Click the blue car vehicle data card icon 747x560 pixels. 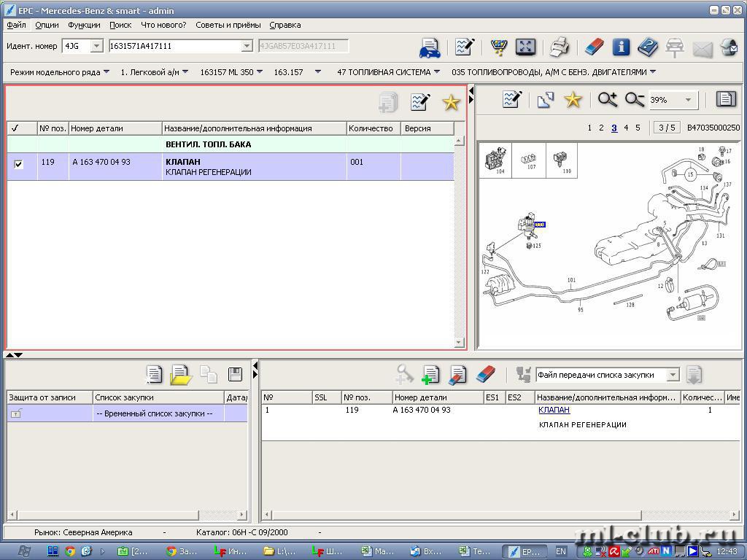pos(430,48)
